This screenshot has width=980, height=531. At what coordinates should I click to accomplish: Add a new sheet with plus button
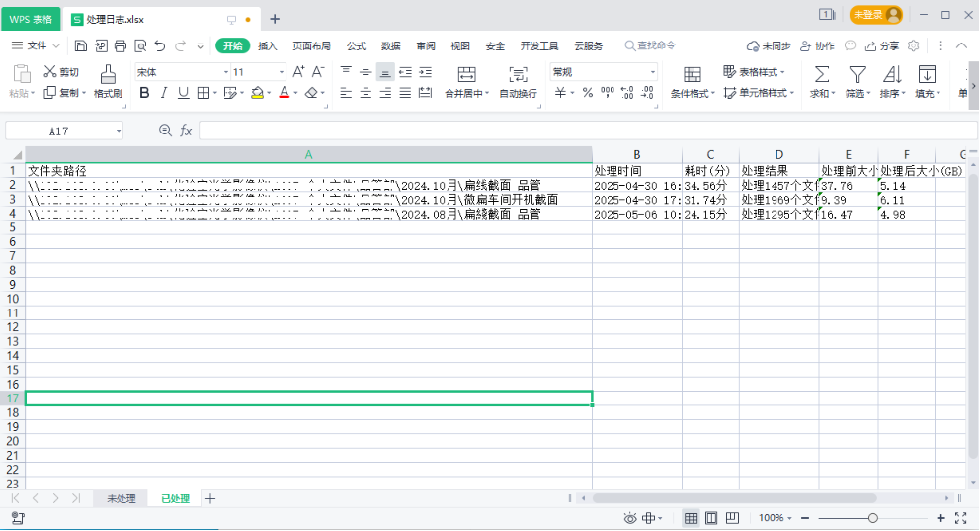(210, 498)
